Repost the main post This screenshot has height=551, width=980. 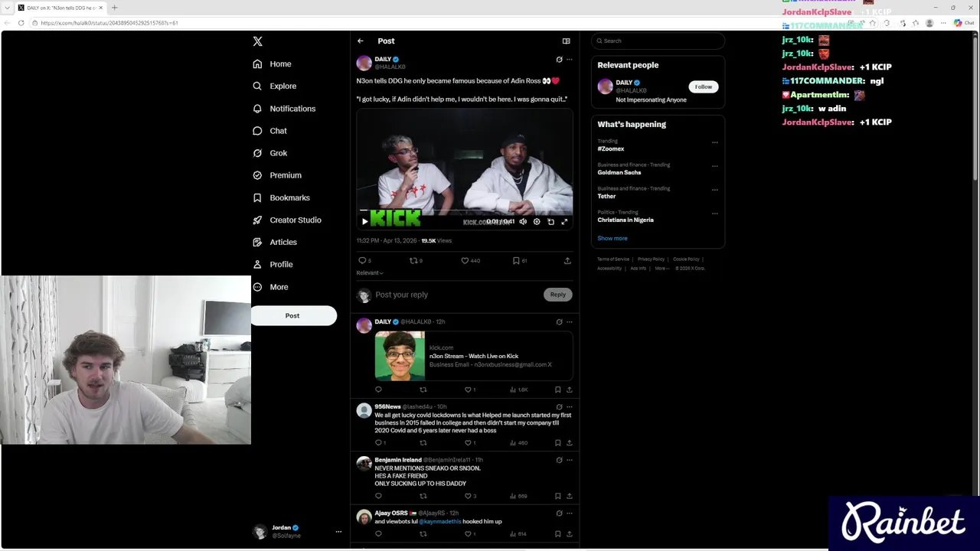(414, 261)
